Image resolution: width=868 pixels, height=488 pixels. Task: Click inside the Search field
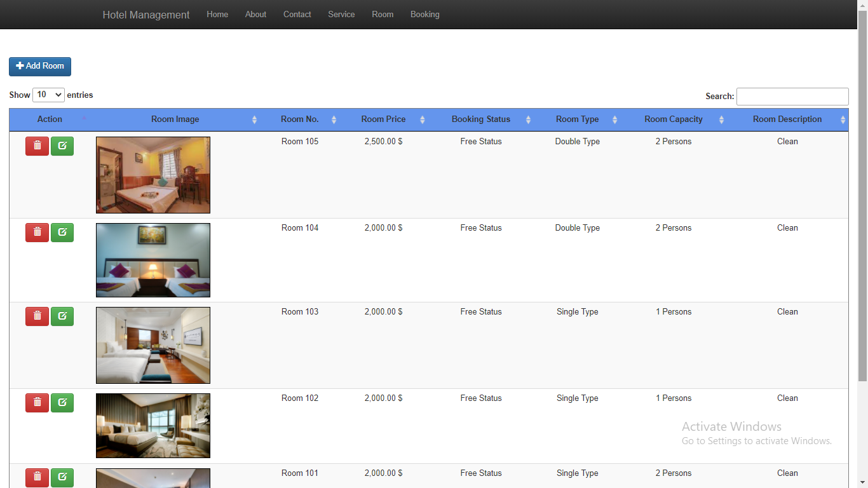click(x=792, y=96)
